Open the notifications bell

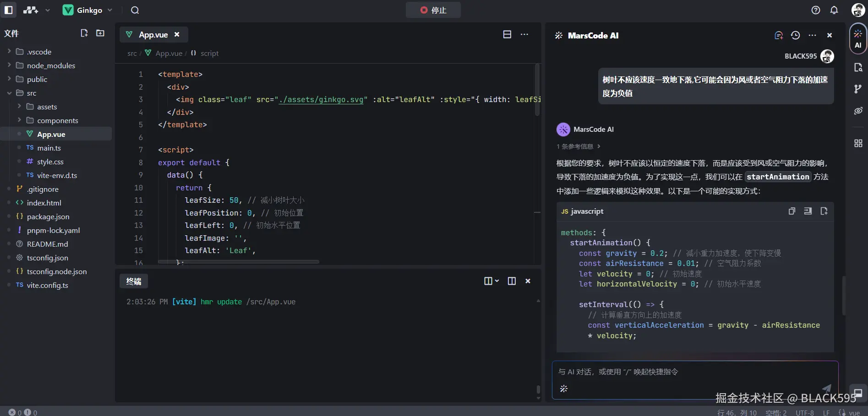click(834, 10)
